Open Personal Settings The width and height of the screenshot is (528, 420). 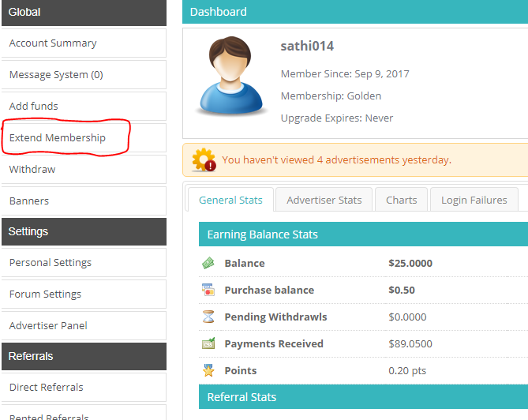(x=51, y=263)
